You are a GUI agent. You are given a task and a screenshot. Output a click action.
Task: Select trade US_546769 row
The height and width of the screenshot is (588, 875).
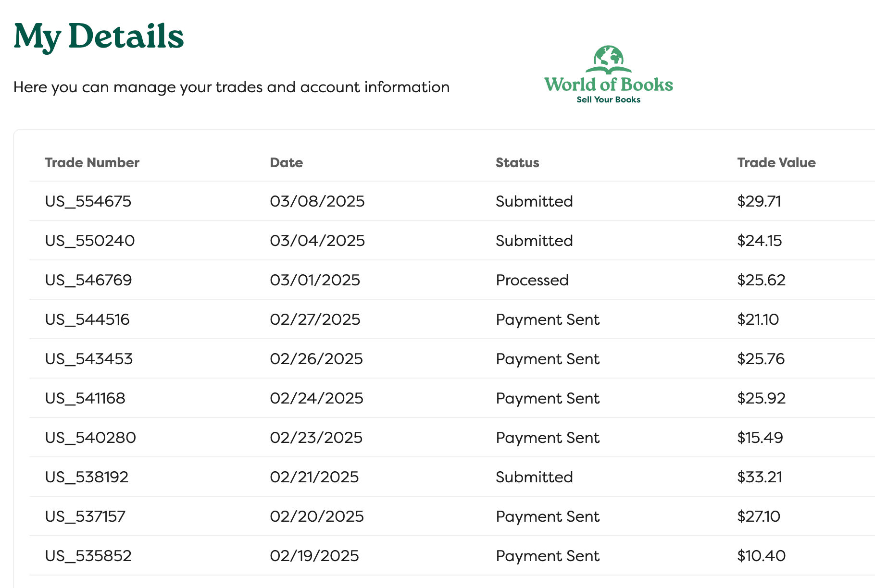coord(452,280)
